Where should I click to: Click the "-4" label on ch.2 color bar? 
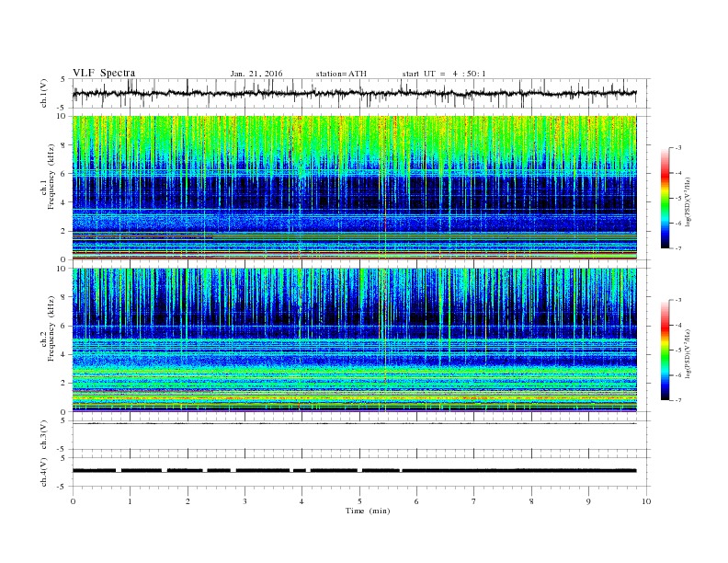[678, 325]
